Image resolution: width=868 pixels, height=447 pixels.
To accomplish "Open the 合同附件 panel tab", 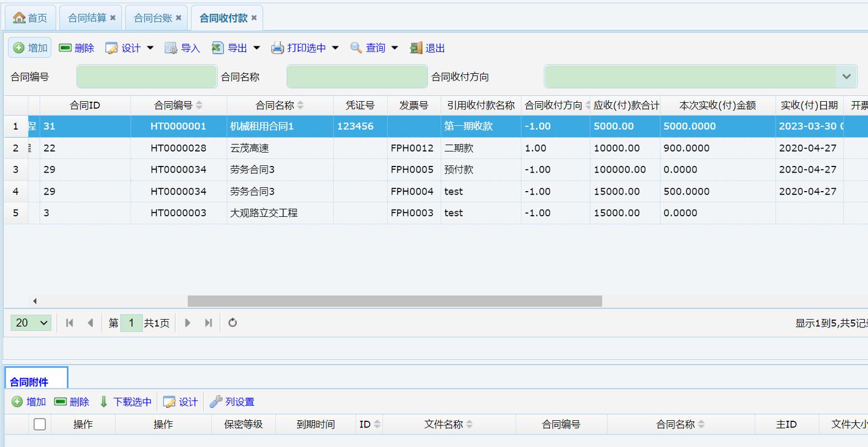I will pyautogui.click(x=36, y=378).
